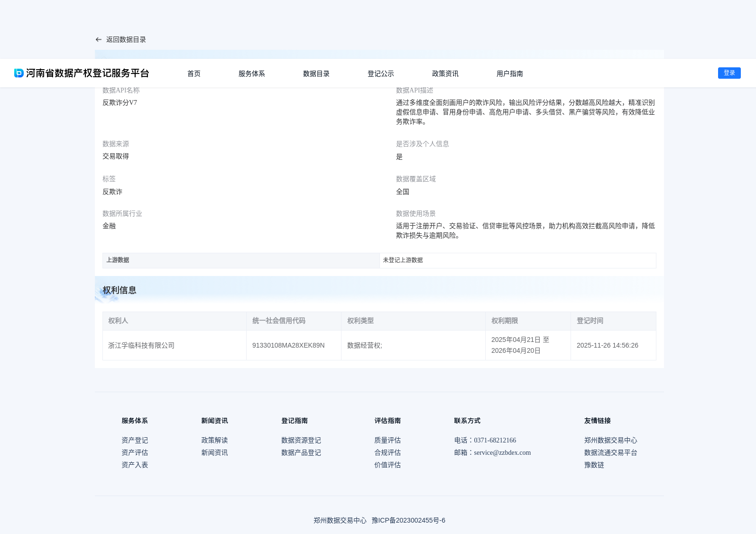Click rights period 2025年04月21日 至 2026年04月20日

click(520, 345)
